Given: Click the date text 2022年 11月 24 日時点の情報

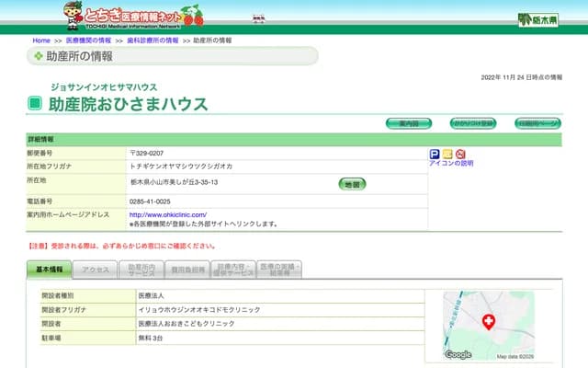Looking at the screenshot, I should (x=522, y=77).
